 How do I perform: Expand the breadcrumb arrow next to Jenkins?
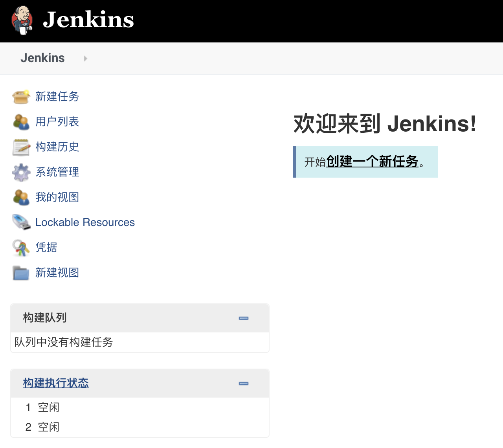pyautogui.click(x=85, y=59)
